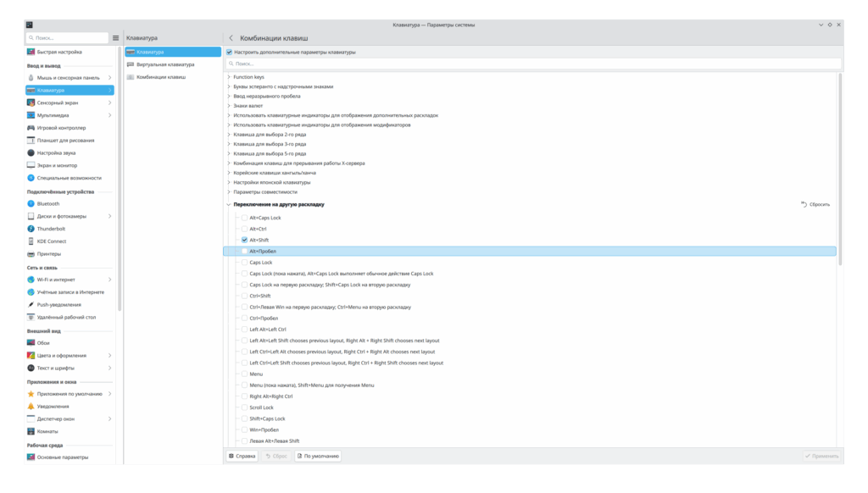Collapse Переключение на другую раскладку group

229,205
